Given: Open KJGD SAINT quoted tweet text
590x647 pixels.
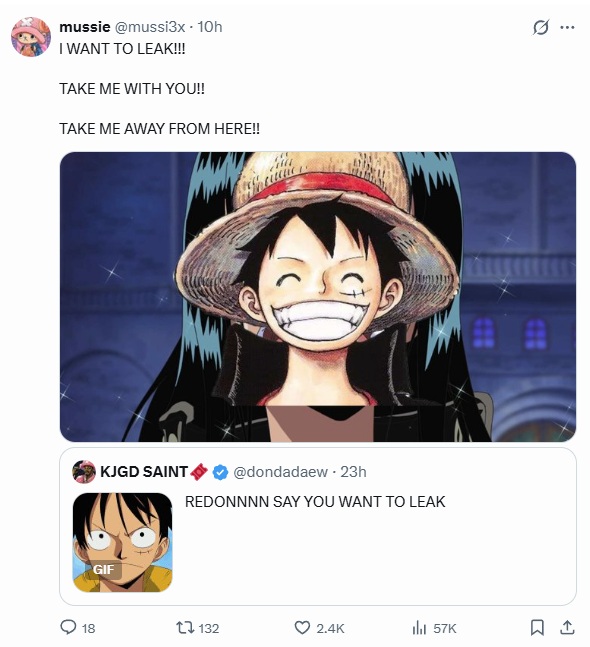Looking at the screenshot, I should click(x=315, y=502).
